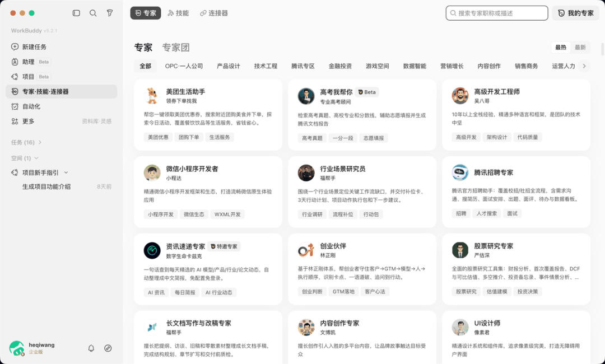Click the 长文档写作与改稿专家 icon

tap(152, 327)
